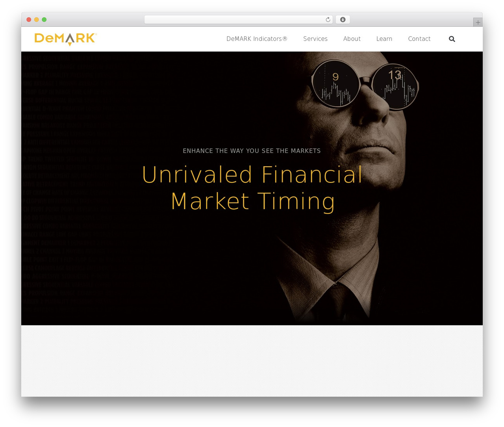The image size is (504, 427).
Task: Reload the page with the refresh icon
Action: 328,20
